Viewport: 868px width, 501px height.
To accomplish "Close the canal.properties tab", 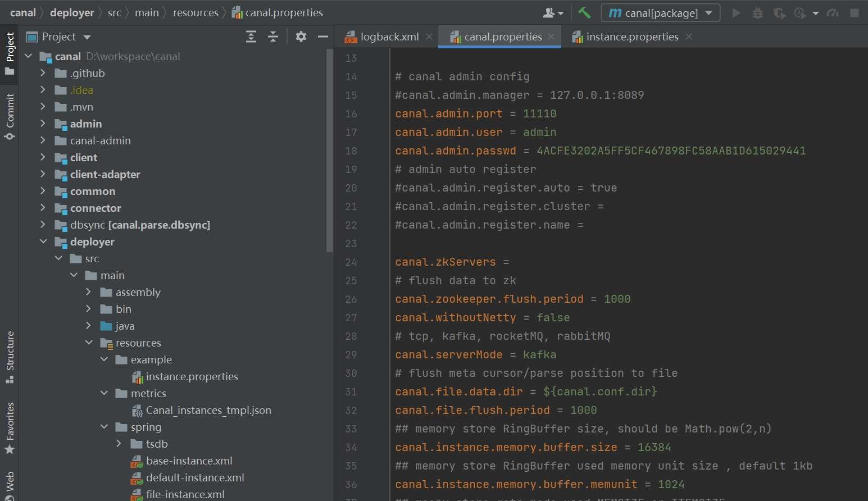I will point(551,37).
